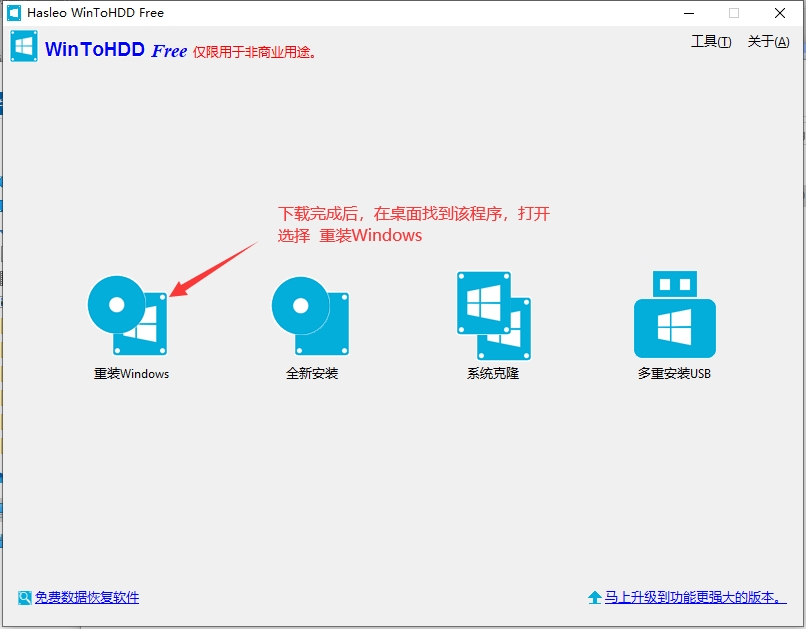Click the 多重安装USB text label
Screen dimensions: 806x629
pos(674,374)
